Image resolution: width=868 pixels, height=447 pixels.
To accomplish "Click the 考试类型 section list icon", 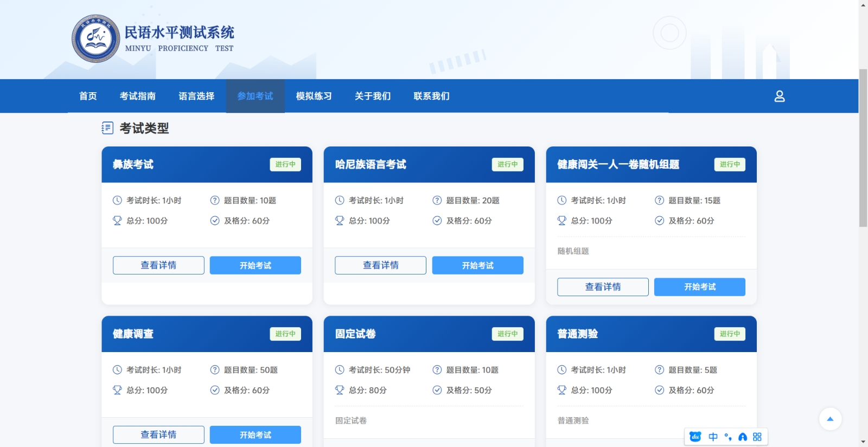I will pyautogui.click(x=107, y=128).
